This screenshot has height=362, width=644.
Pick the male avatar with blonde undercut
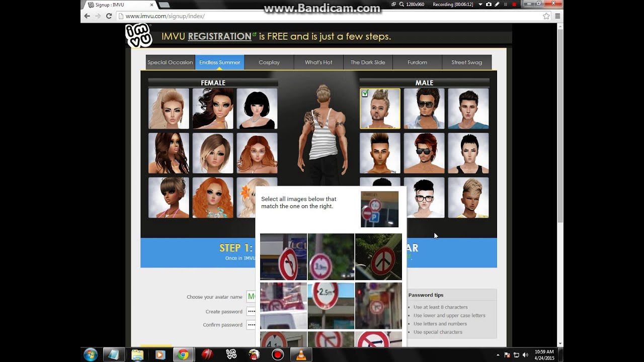pyautogui.click(x=468, y=198)
